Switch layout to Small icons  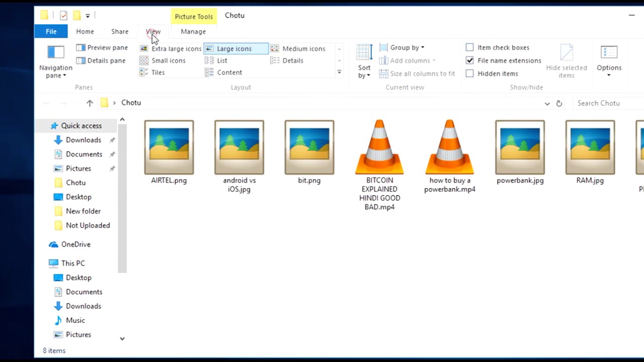168,60
